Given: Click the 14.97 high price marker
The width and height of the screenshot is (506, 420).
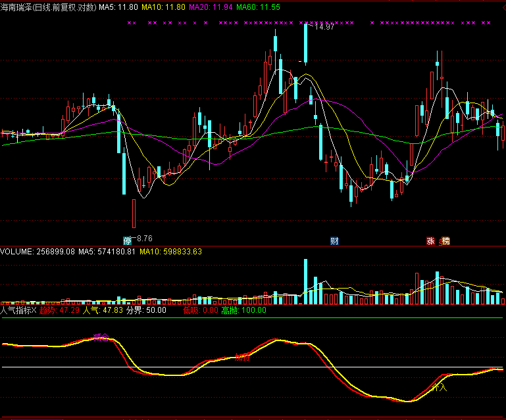Looking at the screenshot, I should (324, 27).
